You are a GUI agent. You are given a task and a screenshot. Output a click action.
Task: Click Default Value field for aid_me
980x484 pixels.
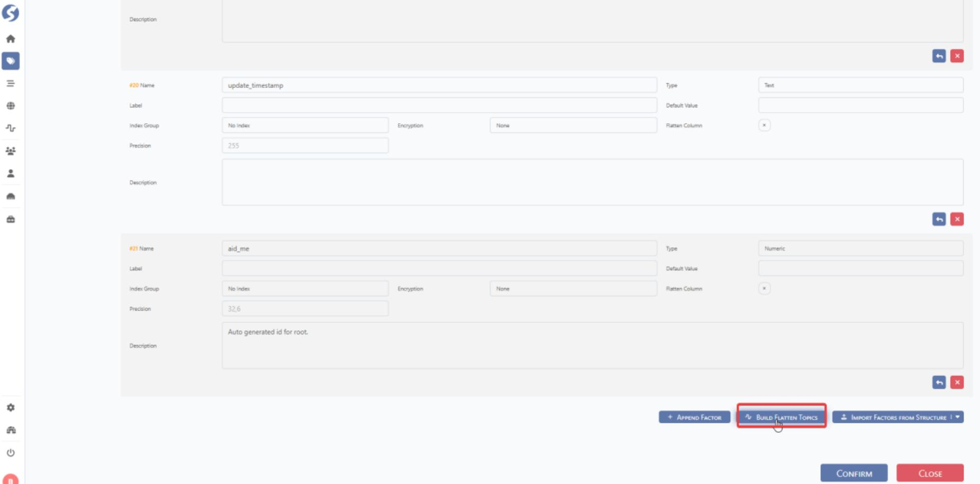[x=861, y=269]
